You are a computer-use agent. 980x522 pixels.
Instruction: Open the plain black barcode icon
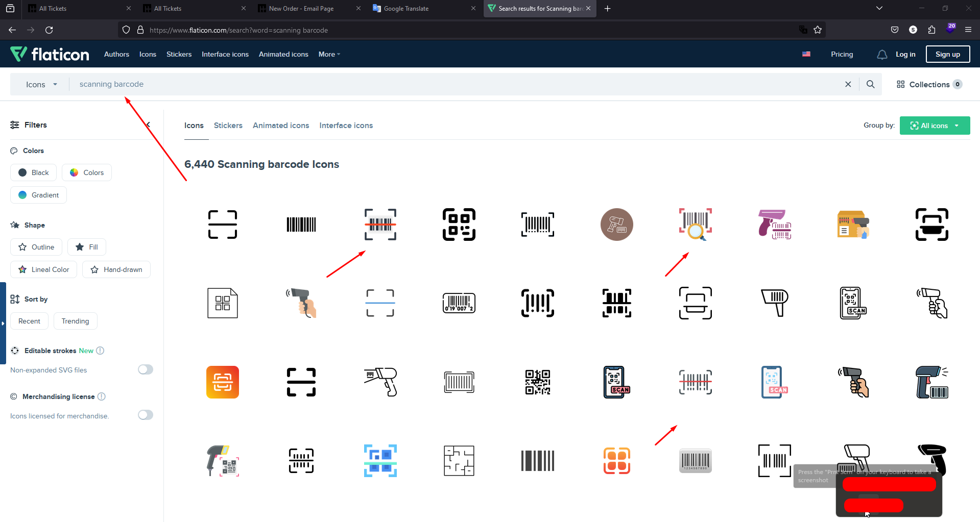click(x=301, y=225)
